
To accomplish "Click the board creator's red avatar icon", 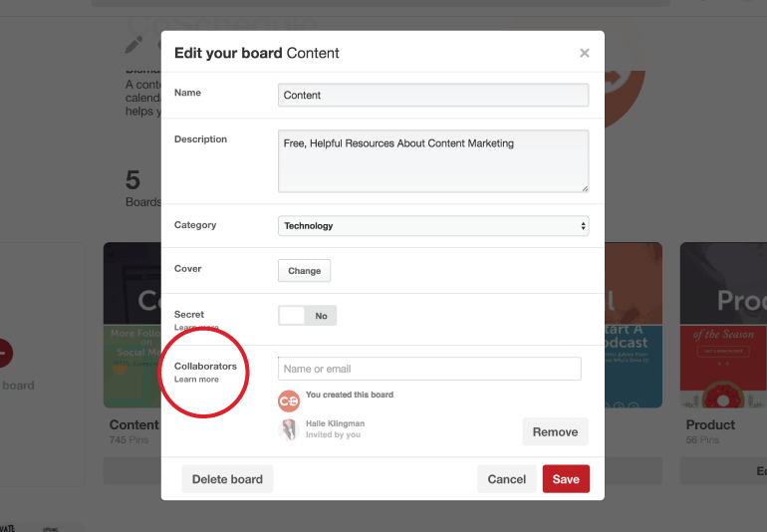I will [x=289, y=400].
